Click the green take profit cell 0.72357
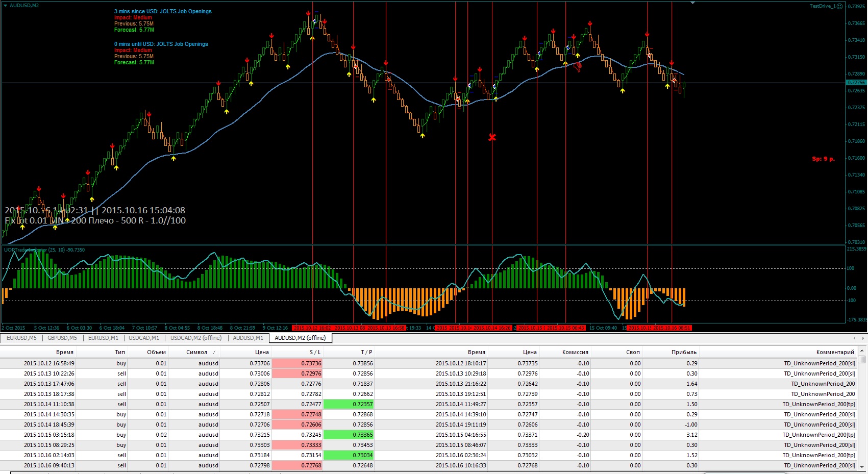 [349, 404]
